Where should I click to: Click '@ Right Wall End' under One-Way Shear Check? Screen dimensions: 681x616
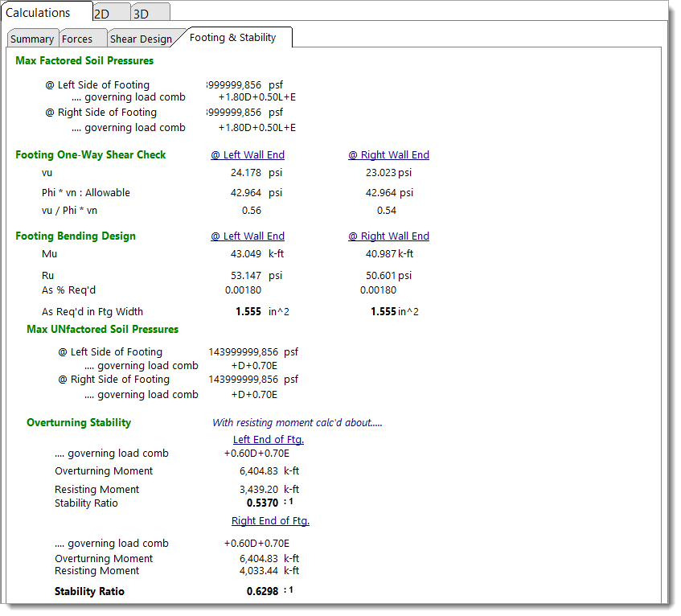point(388,155)
